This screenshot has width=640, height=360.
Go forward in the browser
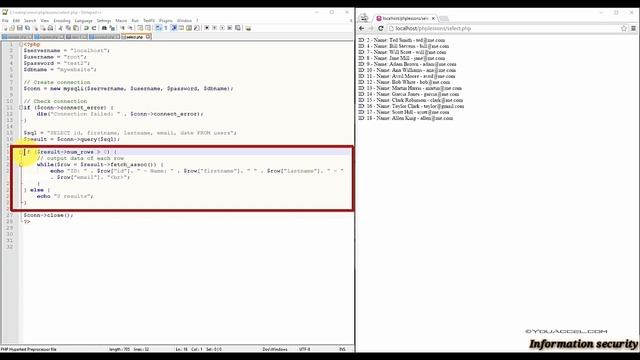371,28
